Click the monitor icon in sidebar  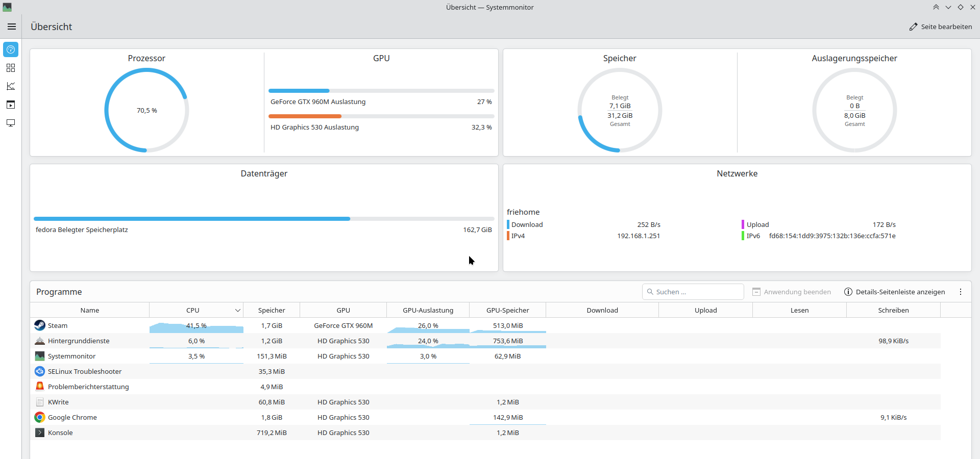[11, 123]
